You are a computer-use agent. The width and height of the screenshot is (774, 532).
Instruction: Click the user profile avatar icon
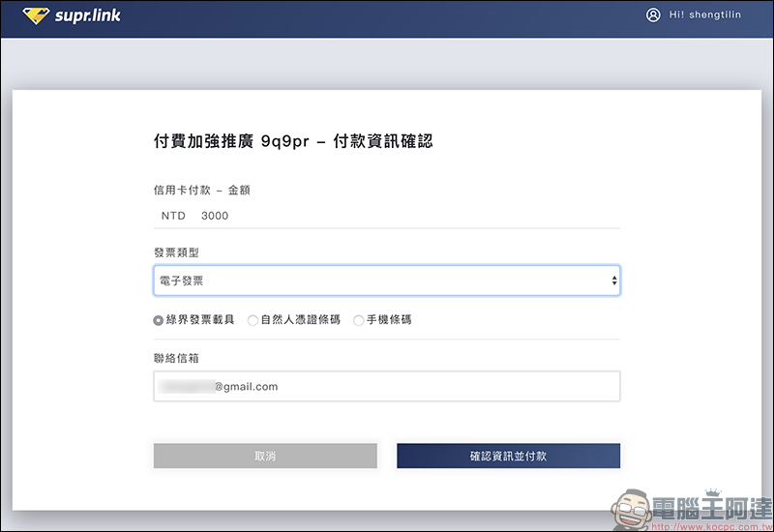coord(653,15)
